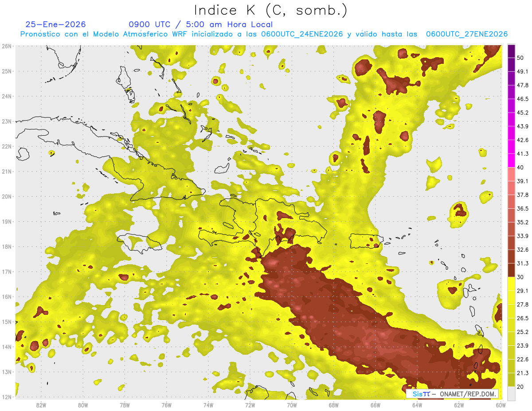
Task: Click the colorbar value "46.5"
Action: (x=522, y=99)
